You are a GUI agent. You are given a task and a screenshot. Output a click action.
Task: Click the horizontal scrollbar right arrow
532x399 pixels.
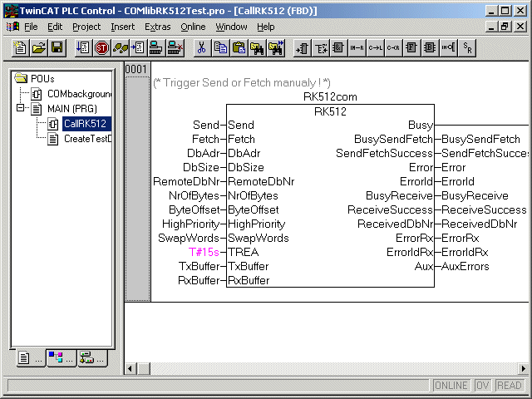click(x=525, y=368)
